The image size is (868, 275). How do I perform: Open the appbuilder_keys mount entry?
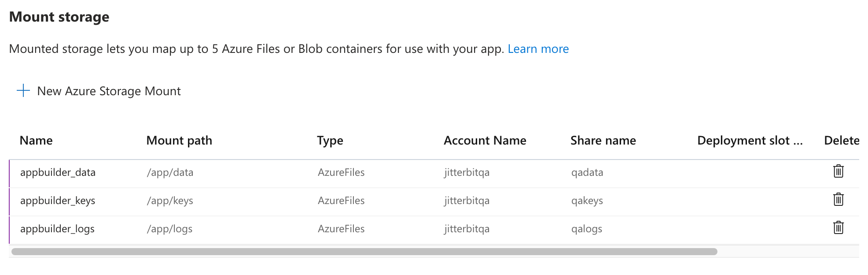(x=58, y=201)
